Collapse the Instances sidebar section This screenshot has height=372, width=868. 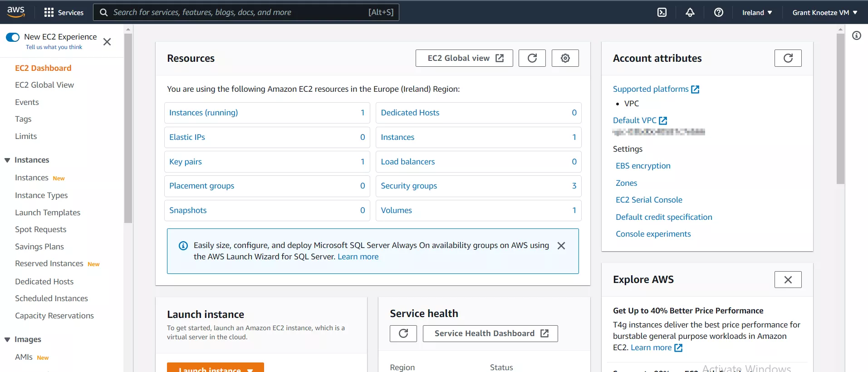(7, 160)
